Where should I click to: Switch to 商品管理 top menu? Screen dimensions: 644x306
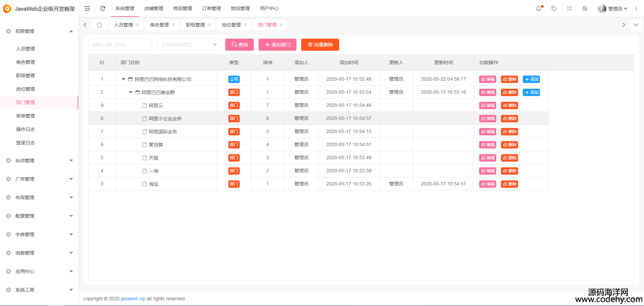pos(182,8)
